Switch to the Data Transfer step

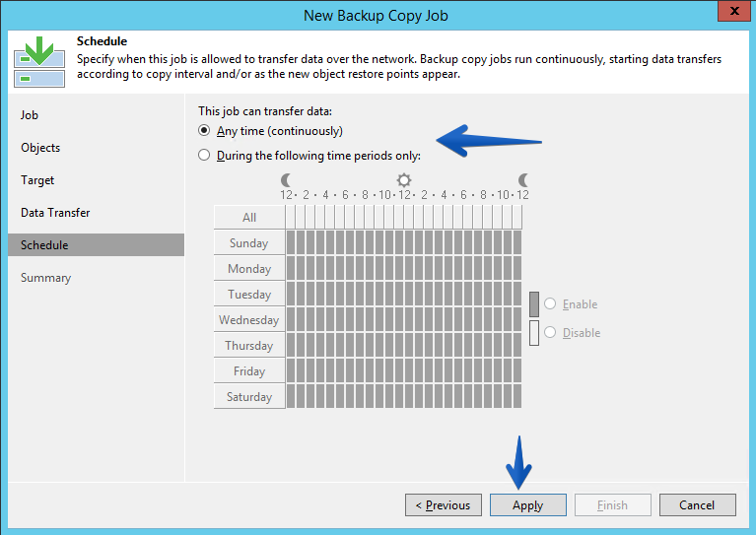point(55,213)
